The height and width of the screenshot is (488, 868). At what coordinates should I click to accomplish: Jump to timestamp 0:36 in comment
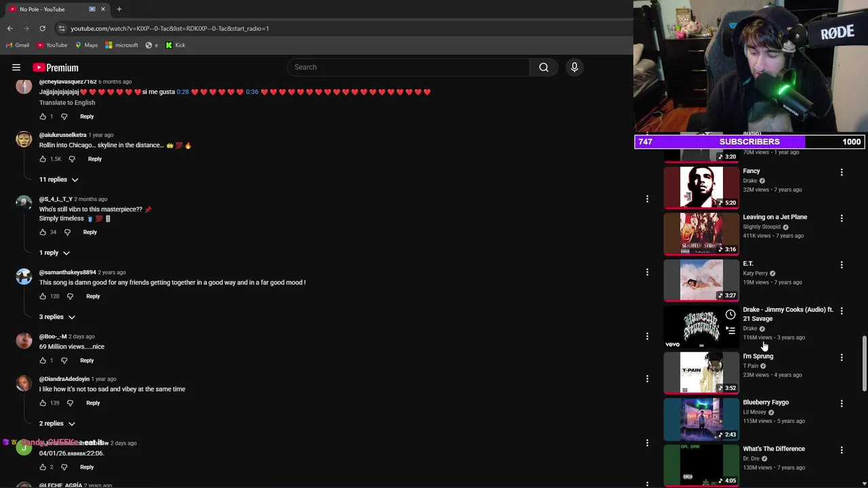click(252, 92)
